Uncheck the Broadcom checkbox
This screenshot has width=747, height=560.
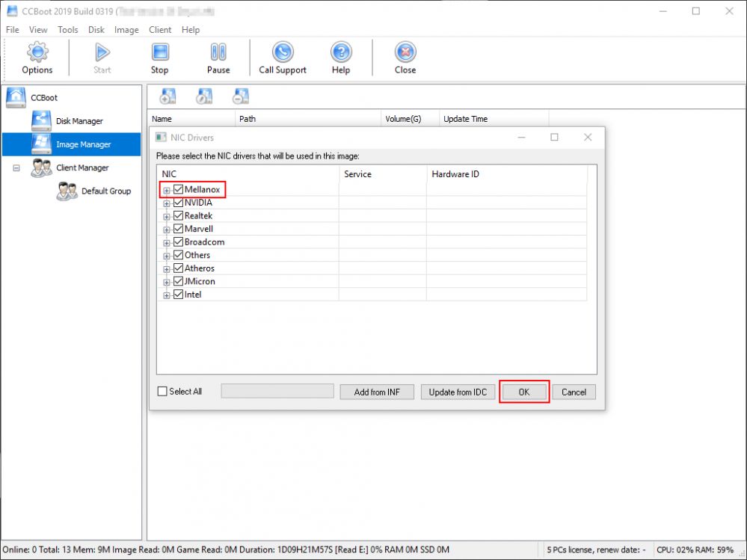point(178,242)
